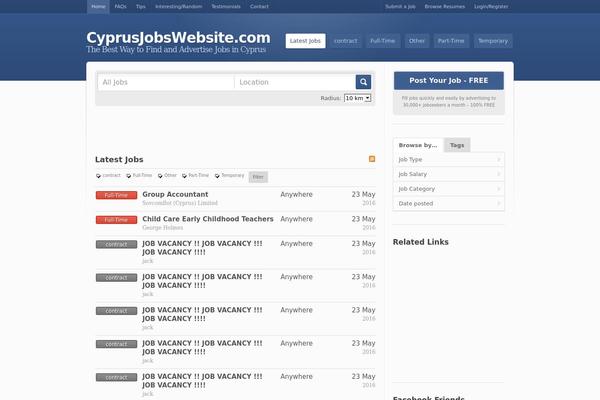The height and width of the screenshot is (400, 600).
Task: Click the Filter button
Action: tap(258, 176)
